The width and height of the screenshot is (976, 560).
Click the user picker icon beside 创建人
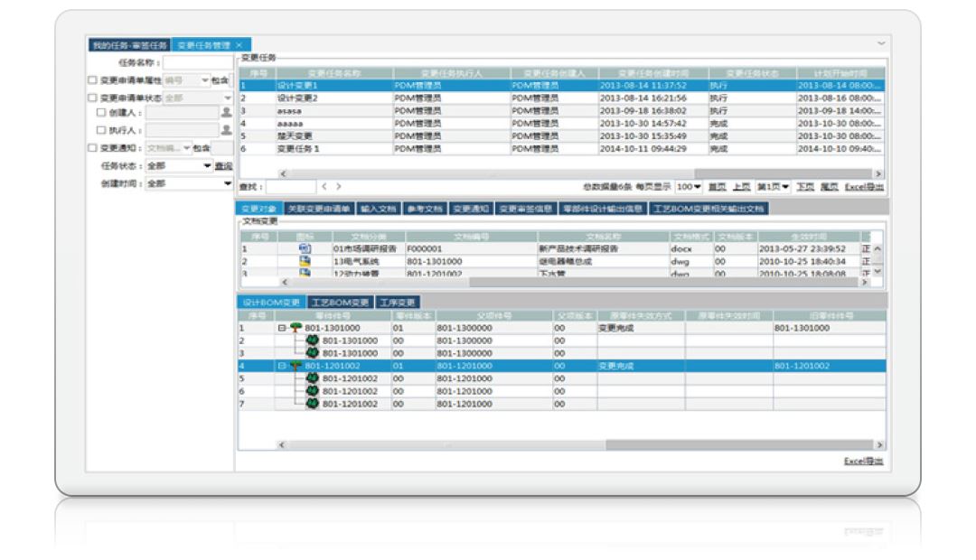click(227, 114)
